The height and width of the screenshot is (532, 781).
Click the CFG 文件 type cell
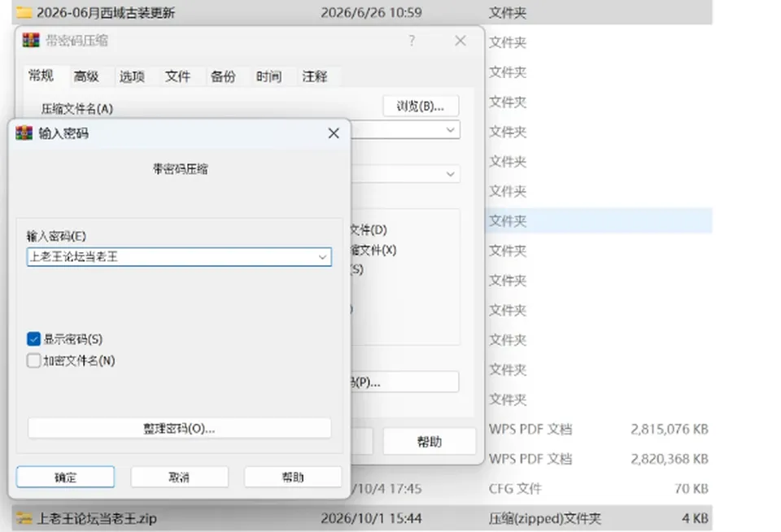point(515,489)
